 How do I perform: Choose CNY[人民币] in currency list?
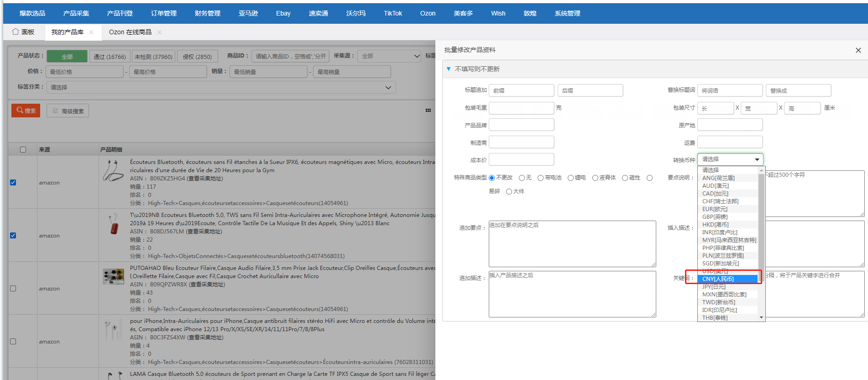(x=727, y=279)
